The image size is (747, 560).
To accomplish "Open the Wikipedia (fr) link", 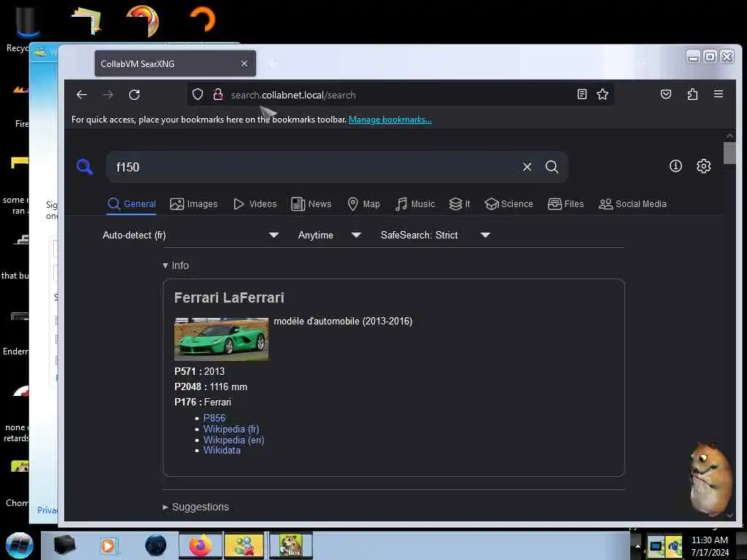I will pos(231,429).
